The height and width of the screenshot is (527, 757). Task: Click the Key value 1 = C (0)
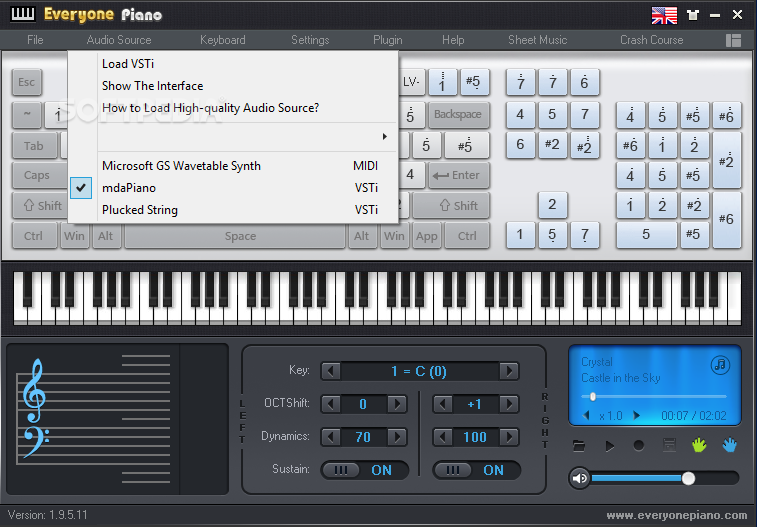click(419, 371)
